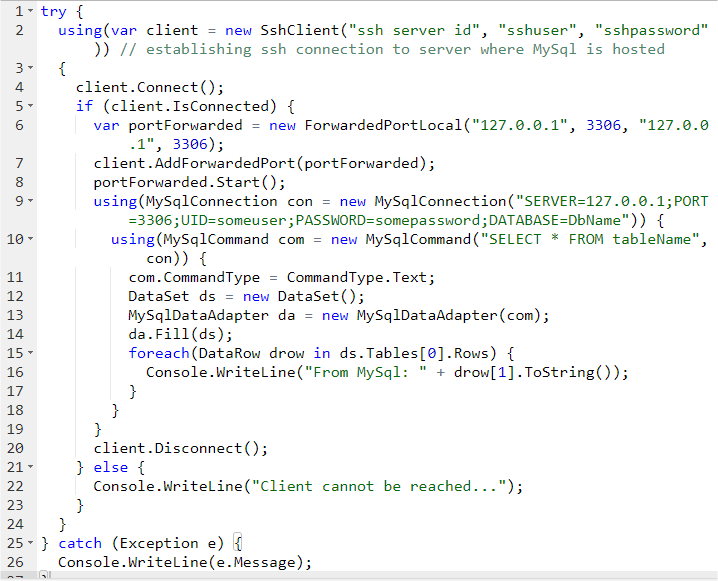Viewport: 718px width, 581px height.
Task: Place cursor on portForwarded.Start() line
Action: click(x=189, y=182)
